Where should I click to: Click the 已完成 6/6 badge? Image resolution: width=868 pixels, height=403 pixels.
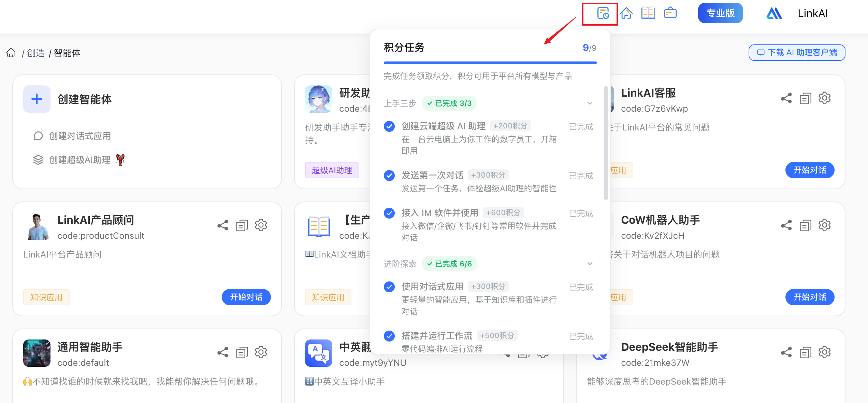click(x=449, y=264)
